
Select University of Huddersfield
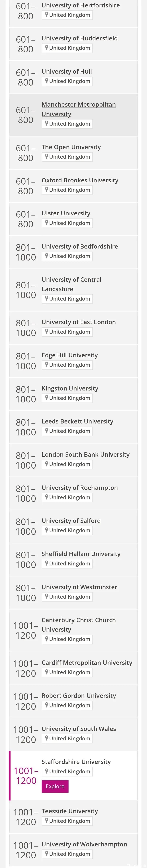79,38
